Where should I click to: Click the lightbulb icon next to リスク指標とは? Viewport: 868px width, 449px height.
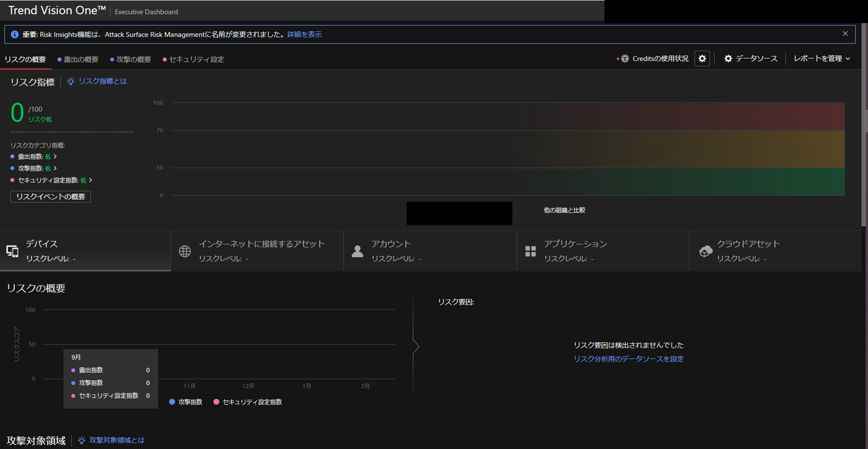tap(70, 81)
